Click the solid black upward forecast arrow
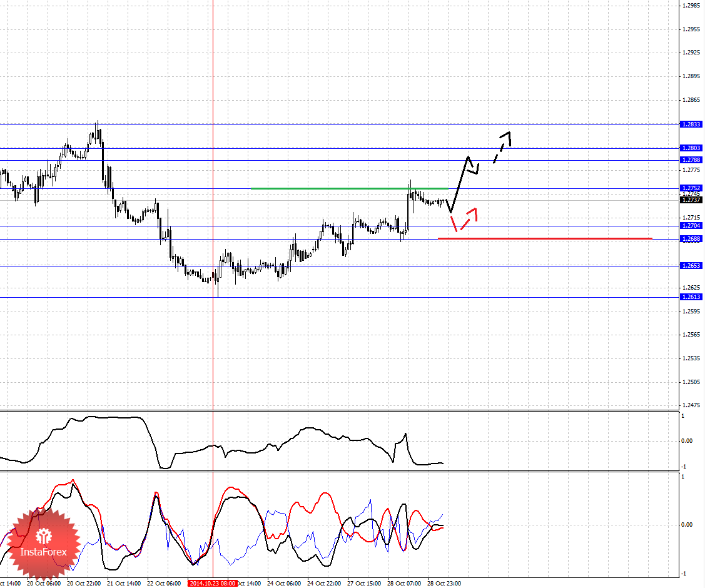 pyautogui.click(x=462, y=183)
